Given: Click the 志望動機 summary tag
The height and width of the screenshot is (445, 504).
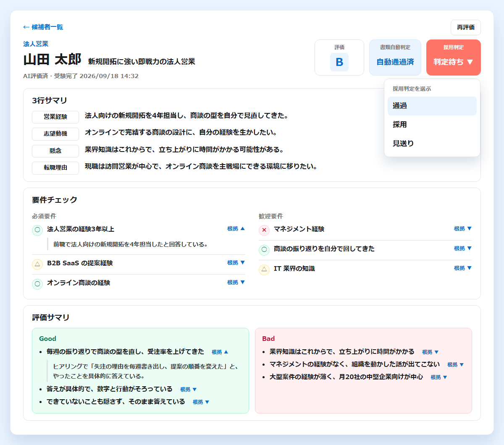Looking at the screenshot, I should pos(55,134).
